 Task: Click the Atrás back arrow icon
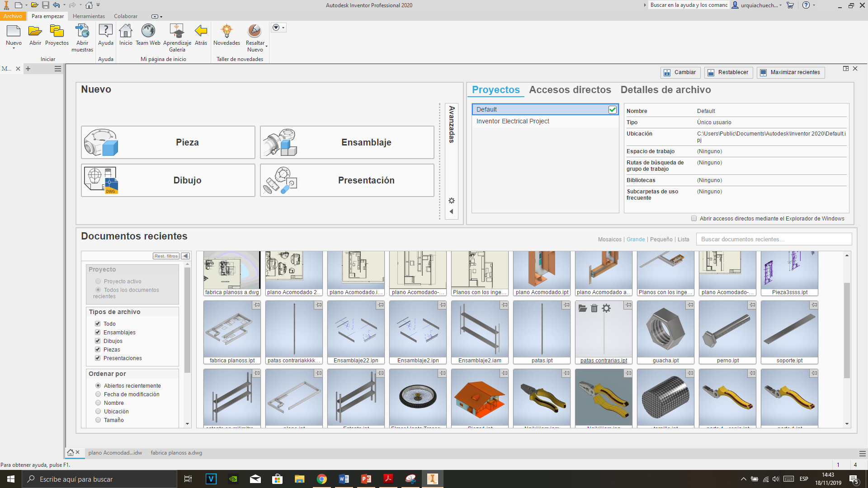201,31
